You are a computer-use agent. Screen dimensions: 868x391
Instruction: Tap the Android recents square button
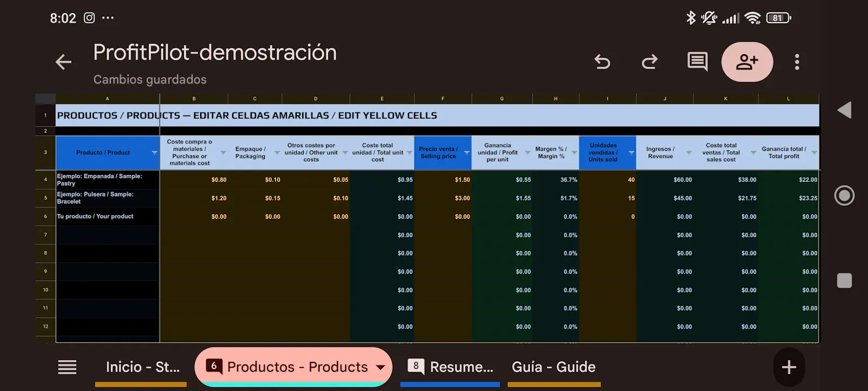[844, 281]
